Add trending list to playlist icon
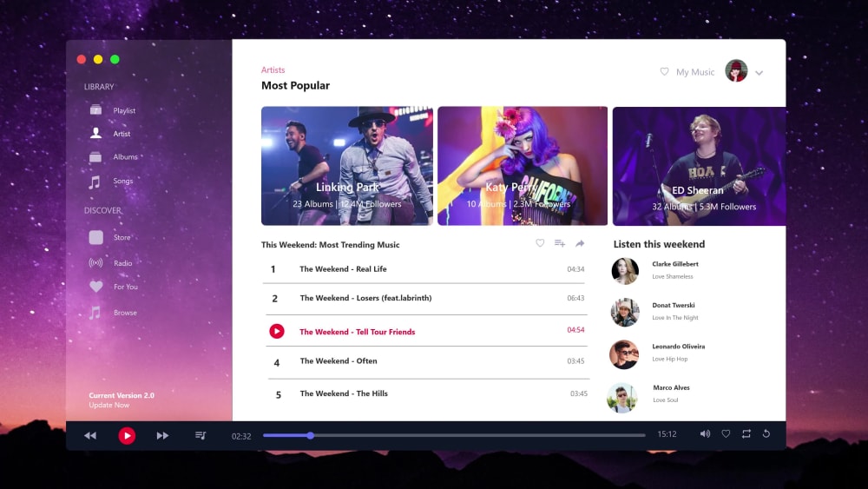Image resolution: width=868 pixels, height=489 pixels. 560,243
